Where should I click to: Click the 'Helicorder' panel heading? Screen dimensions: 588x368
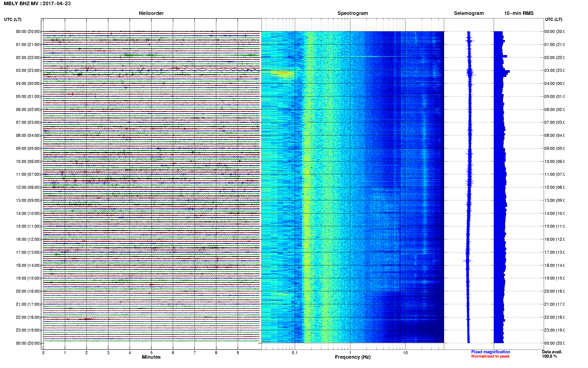pyautogui.click(x=151, y=13)
